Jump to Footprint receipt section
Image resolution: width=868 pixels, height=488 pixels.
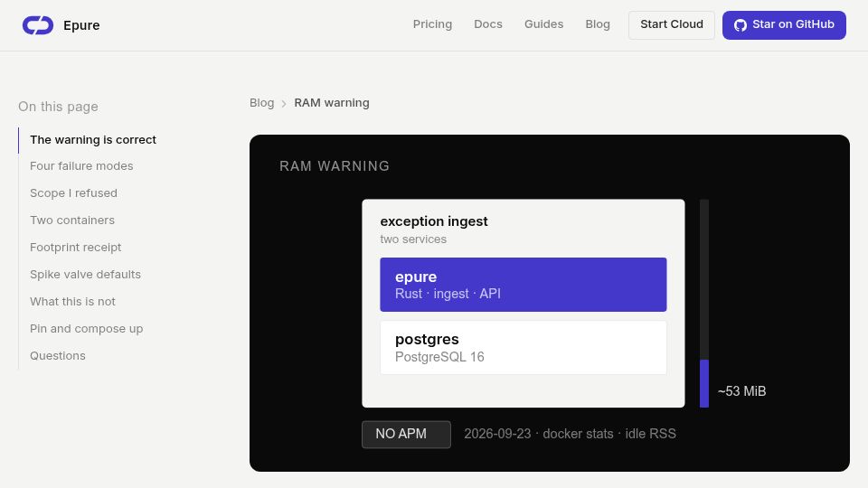pos(75,248)
